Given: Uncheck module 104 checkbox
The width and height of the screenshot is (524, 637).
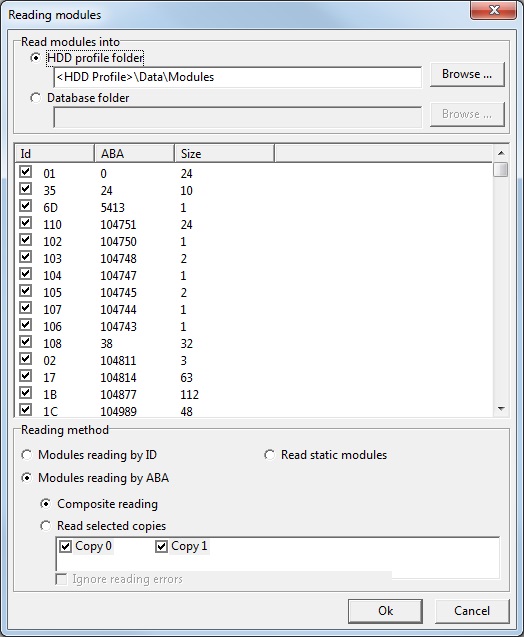Looking at the screenshot, I should point(26,274).
